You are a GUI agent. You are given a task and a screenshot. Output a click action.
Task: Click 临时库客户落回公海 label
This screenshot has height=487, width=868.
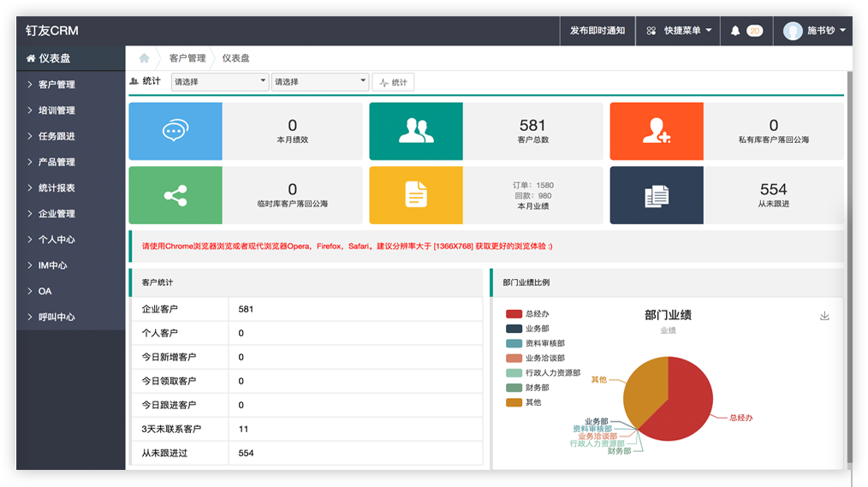(x=292, y=204)
